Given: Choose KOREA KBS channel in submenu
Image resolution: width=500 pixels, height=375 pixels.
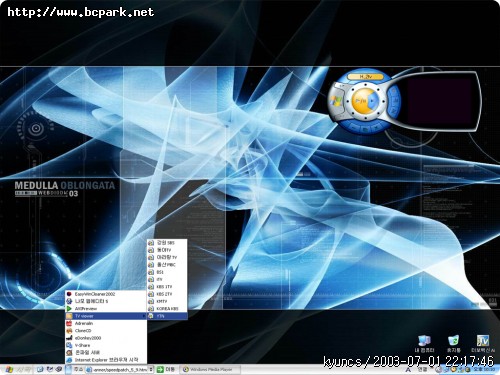Looking at the screenshot, I should (167, 309).
